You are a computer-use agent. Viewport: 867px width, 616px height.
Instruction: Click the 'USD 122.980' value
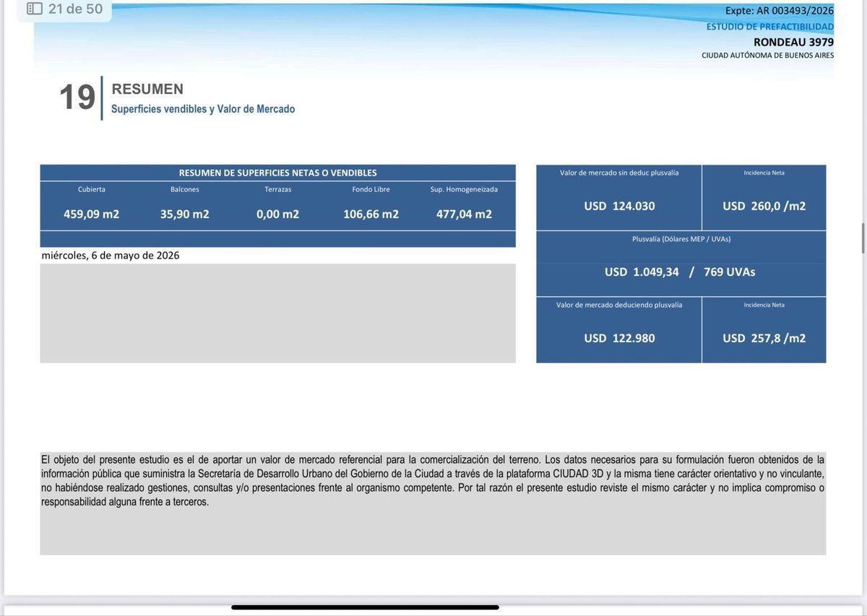[619, 338]
